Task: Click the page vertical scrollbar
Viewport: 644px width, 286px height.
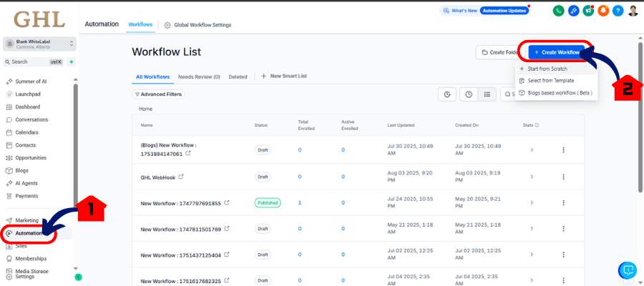Action: [x=640, y=117]
